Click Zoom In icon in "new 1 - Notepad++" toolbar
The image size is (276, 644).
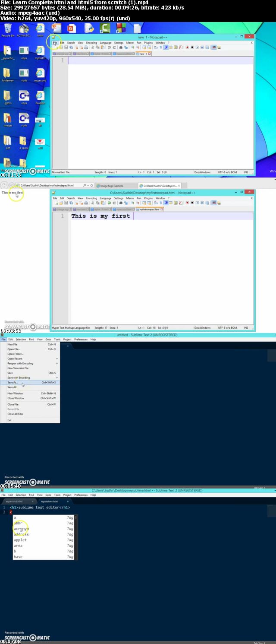(132, 47)
